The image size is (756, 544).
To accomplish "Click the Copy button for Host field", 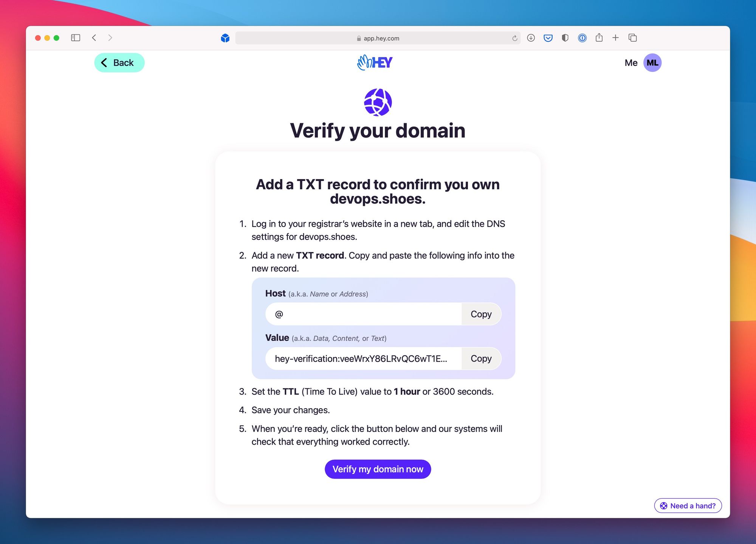I will tap(481, 314).
